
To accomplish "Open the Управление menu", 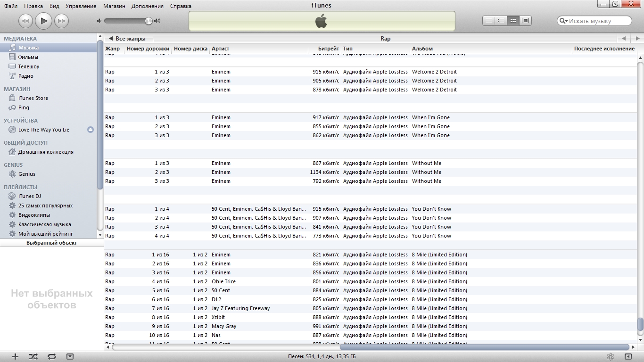I will (x=81, y=6).
